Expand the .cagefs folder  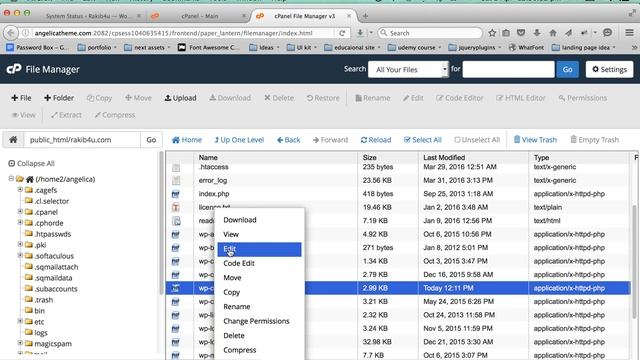20,189
